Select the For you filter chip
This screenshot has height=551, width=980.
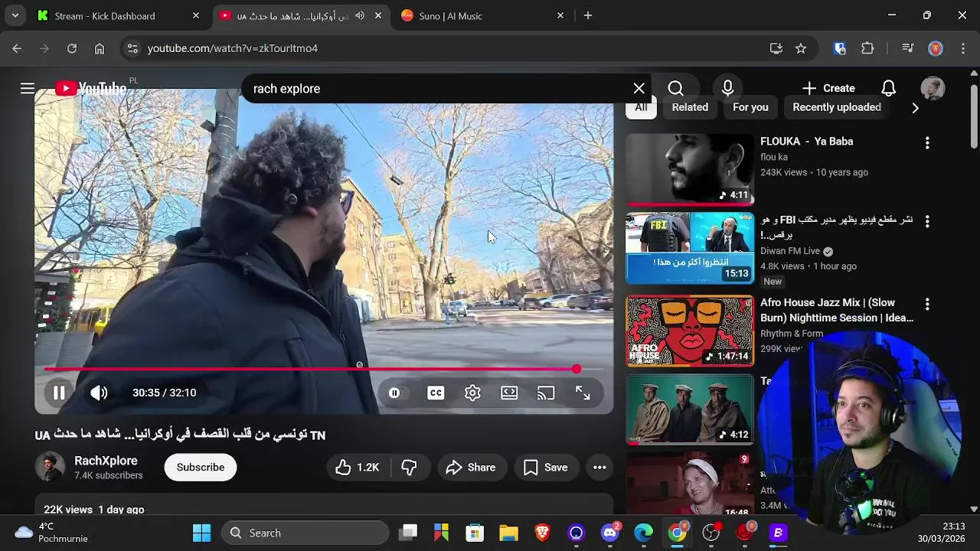(750, 108)
